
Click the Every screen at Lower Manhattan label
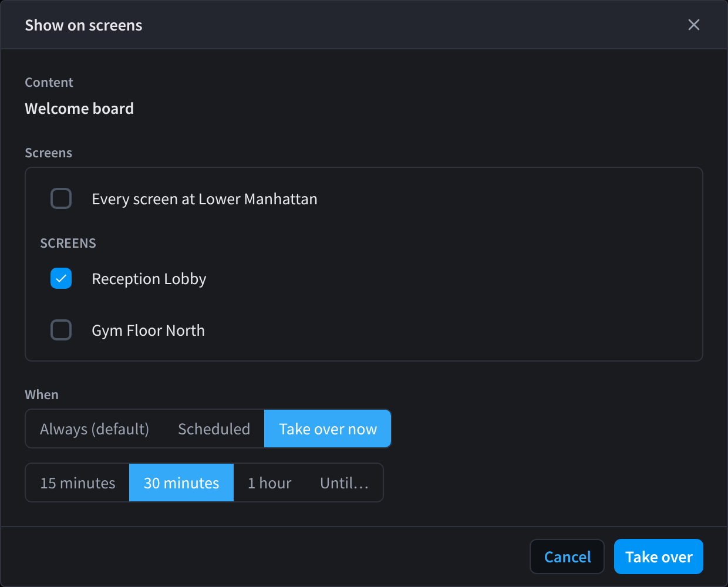204,199
